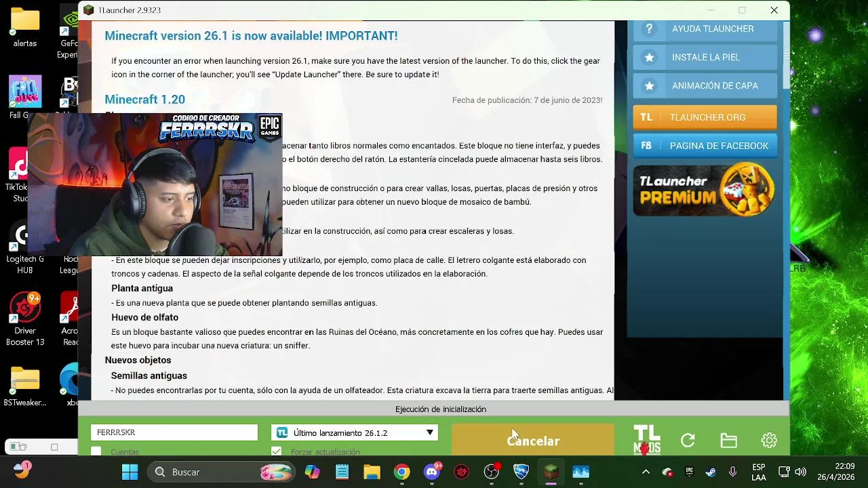Open Google Chrome from taskbar
Image resolution: width=868 pixels, height=488 pixels.
(x=402, y=472)
